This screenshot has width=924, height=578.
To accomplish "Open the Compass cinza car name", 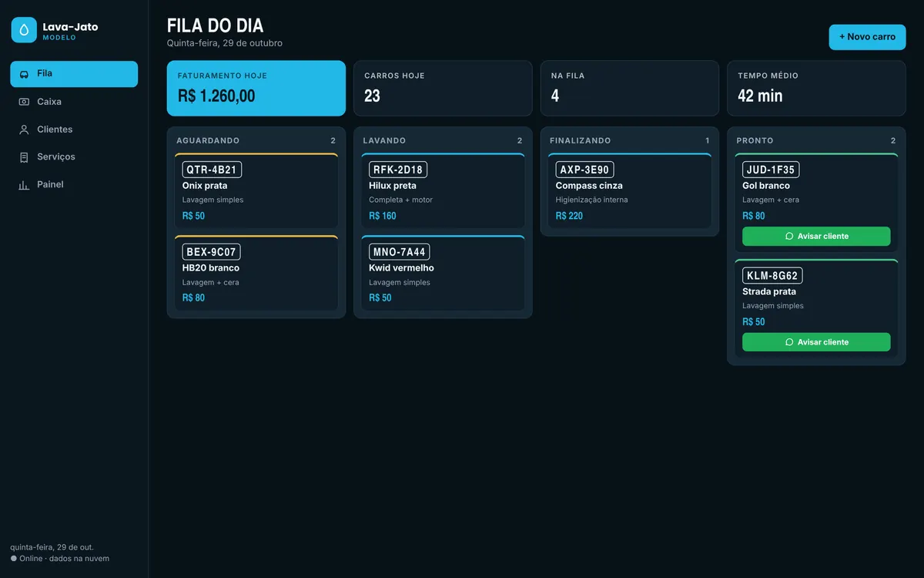I will coord(589,186).
